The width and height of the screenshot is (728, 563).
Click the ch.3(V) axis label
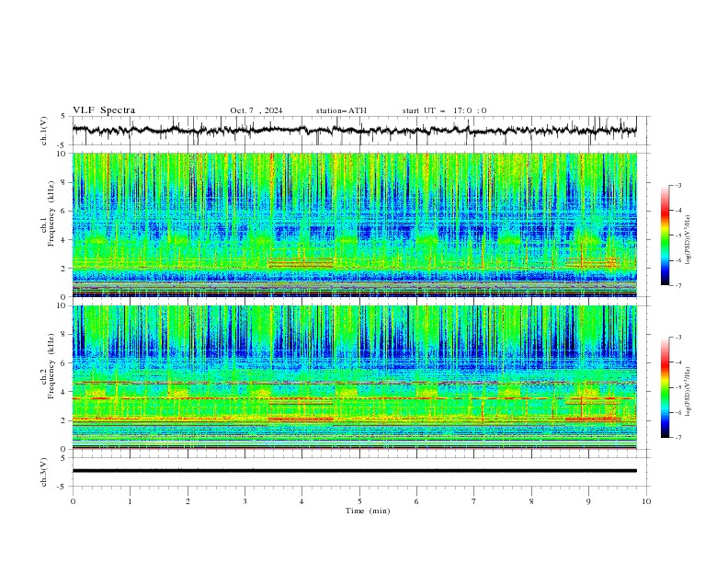click(44, 472)
